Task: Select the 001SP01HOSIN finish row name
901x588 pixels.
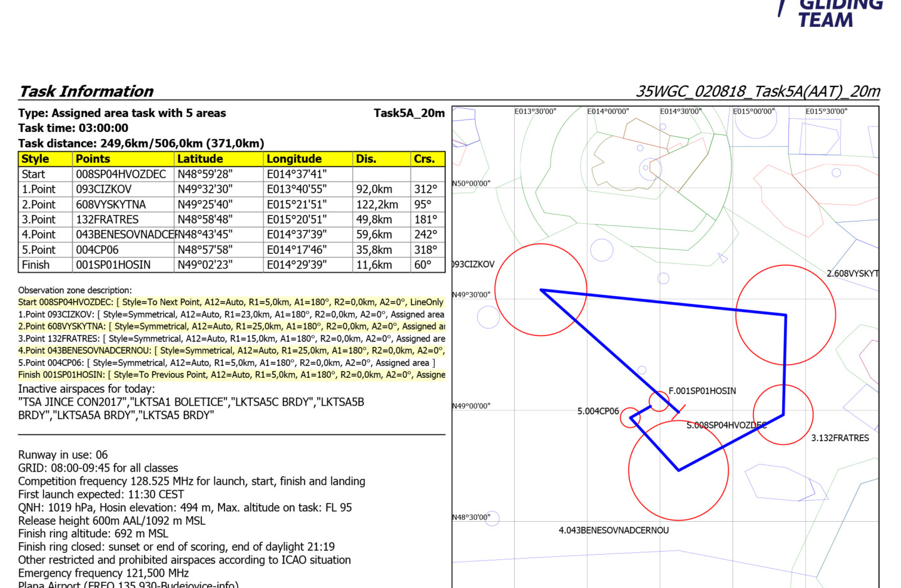Action: coord(113,265)
